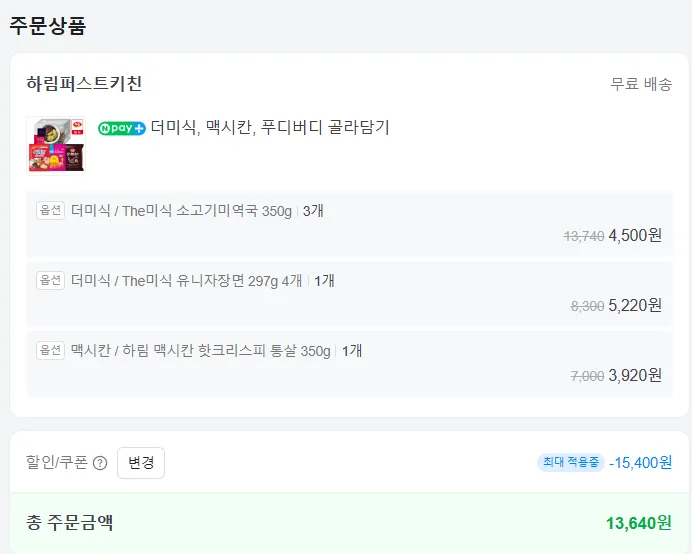This screenshot has height=554, width=692.
Task: Open the 하림퍼스트키친 store name
Action: 84,84
